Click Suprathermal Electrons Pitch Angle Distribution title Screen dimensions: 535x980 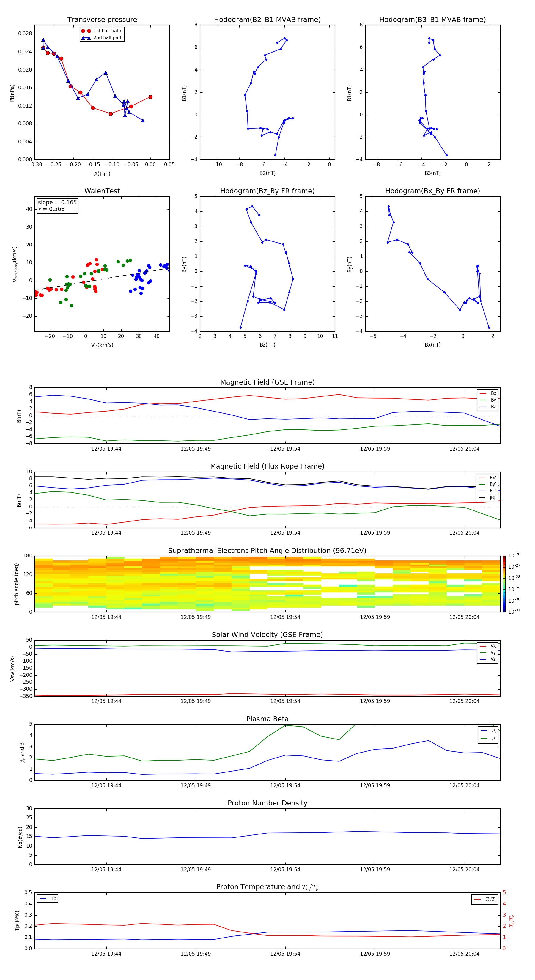pyautogui.click(x=267, y=551)
